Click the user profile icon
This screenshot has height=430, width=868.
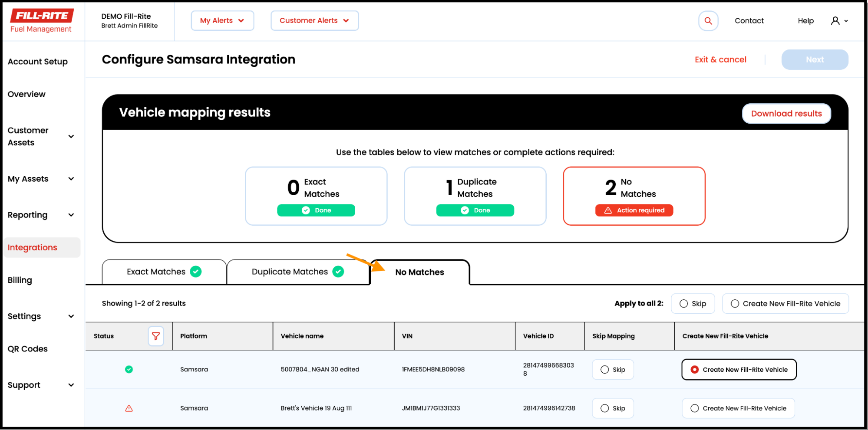[835, 20]
